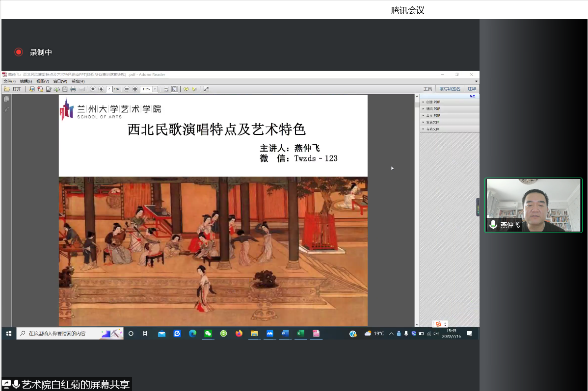Click the Cortana circle taskbar icon
Viewport: 588px width, 391px height.
[x=131, y=333]
